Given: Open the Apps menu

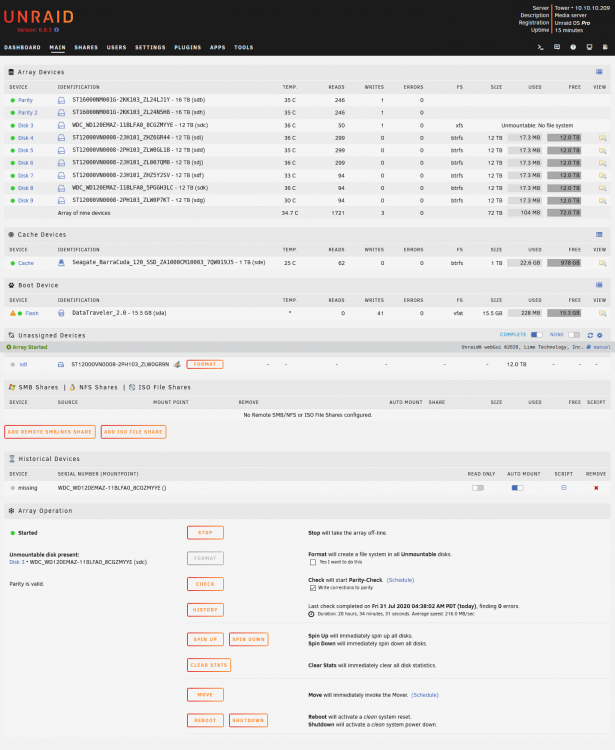Looking at the screenshot, I should pyautogui.click(x=218, y=47).
